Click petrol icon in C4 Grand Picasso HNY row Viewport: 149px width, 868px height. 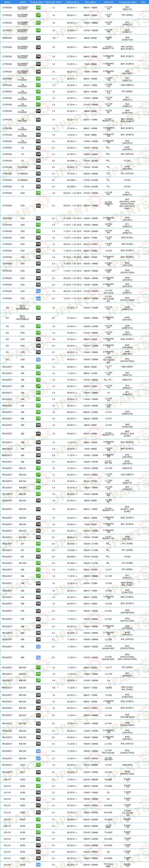[x=38, y=7]
